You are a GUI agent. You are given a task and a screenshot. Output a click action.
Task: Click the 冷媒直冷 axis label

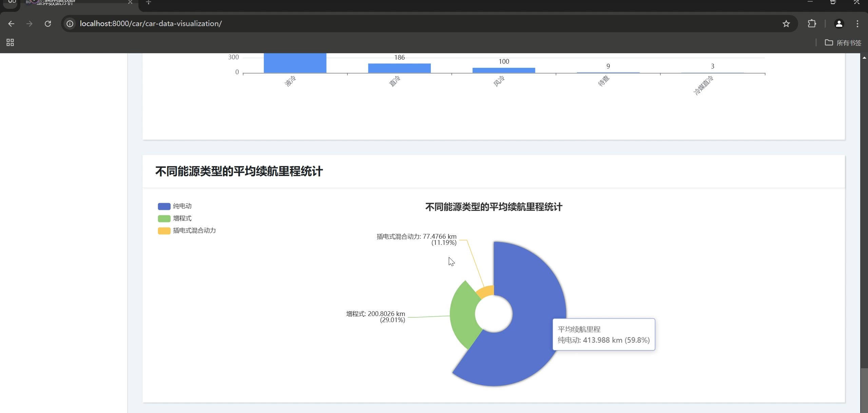pos(703,85)
